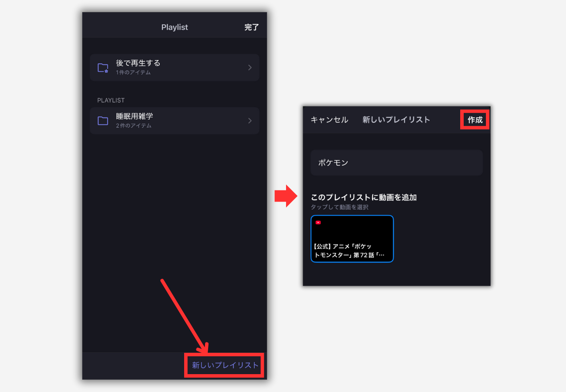Image resolution: width=566 pixels, height=392 pixels.
Task: Click the Watch Later starred folder icon
Action: (103, 68)
